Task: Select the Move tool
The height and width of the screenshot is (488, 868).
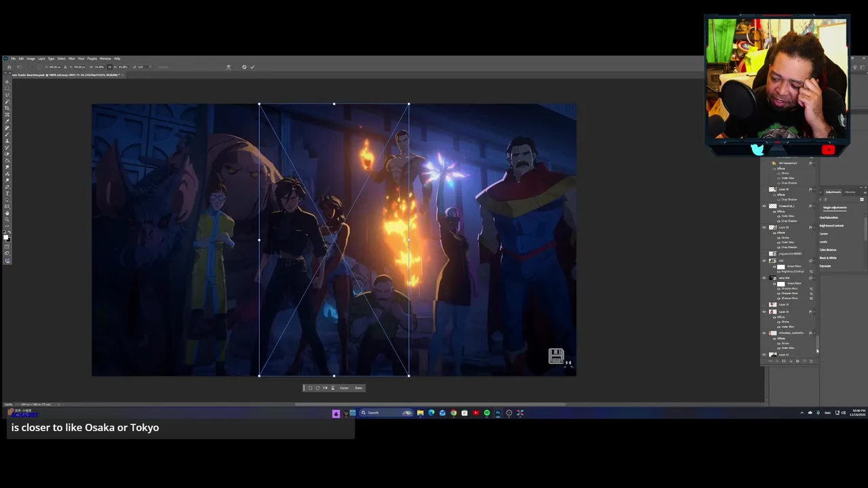Action: tap(7, 82)
